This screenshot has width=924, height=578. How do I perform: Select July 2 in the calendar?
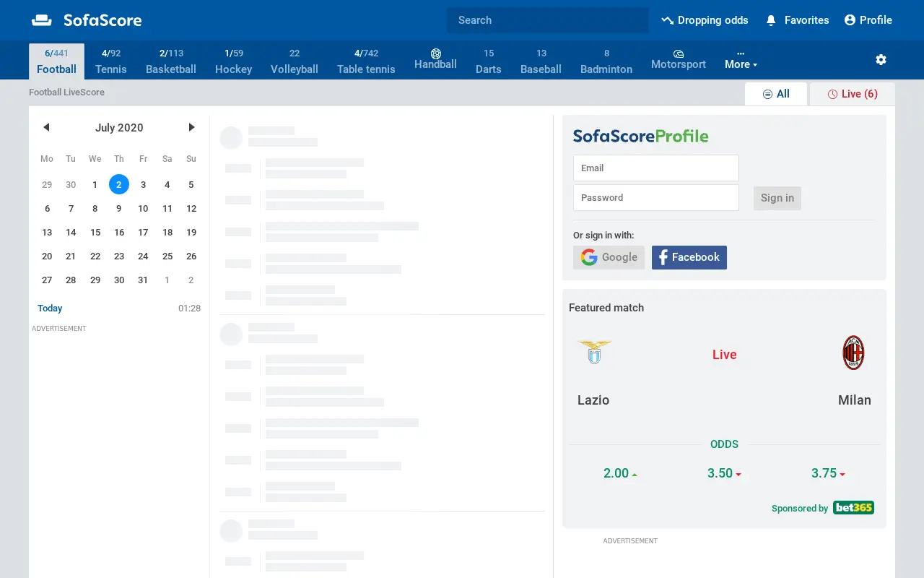pyautogui.click(x=119, y=184)
